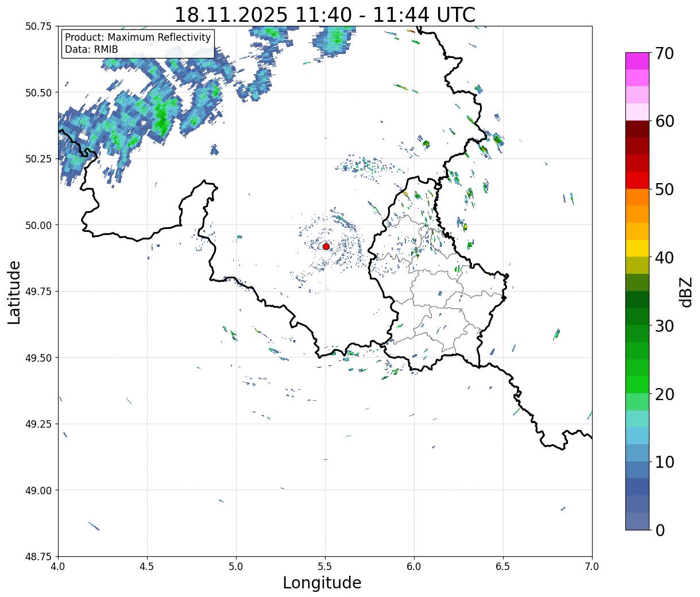This screenshot has width=700, height=597.
Task: Click the Product: Maximum Reflectivity legend text
Action: click(x=138, y=37)
